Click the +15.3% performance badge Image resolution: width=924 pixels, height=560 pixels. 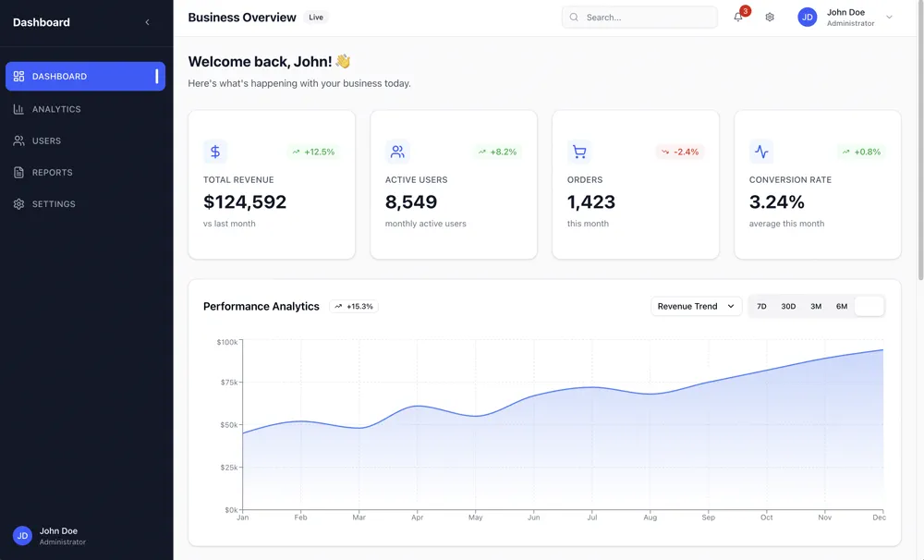[354, 307]
